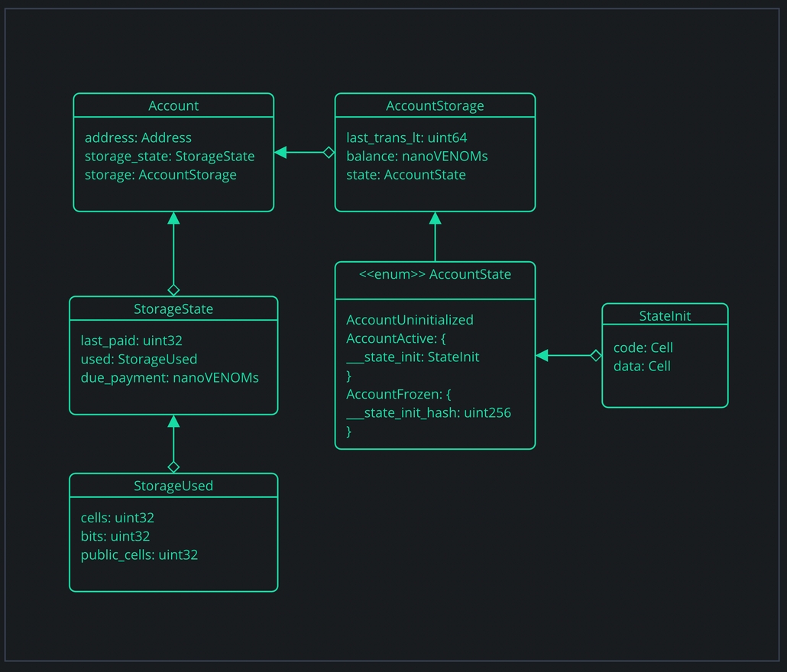The width and height of the screenshot is (787, 672).
Task: Click the 'balance: nanoVENOMs' field
Action: tap(417, 157)
